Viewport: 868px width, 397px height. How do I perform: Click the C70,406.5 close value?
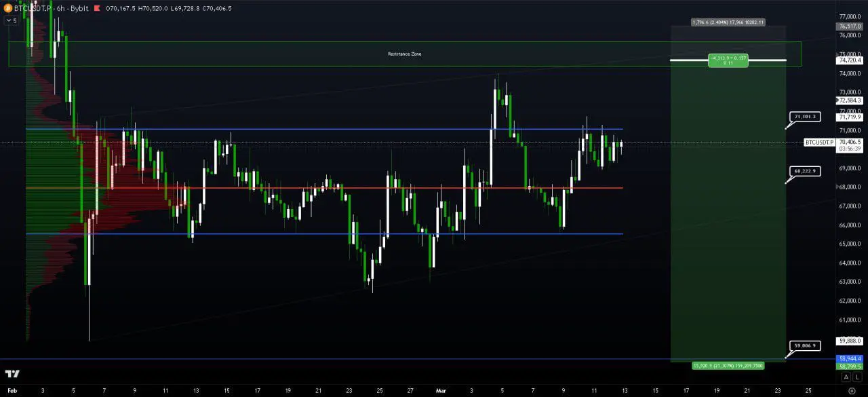tap(216, 8)
